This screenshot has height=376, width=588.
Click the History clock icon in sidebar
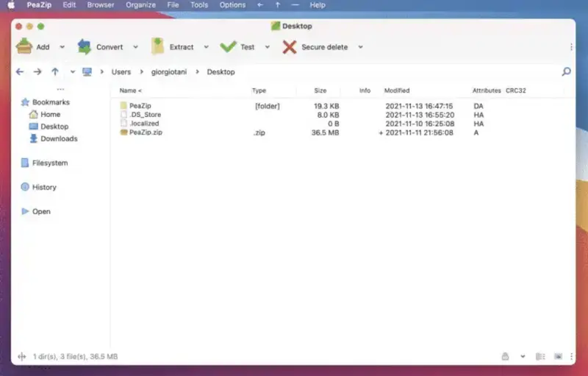pyautogui.click(x=25, y=187)
